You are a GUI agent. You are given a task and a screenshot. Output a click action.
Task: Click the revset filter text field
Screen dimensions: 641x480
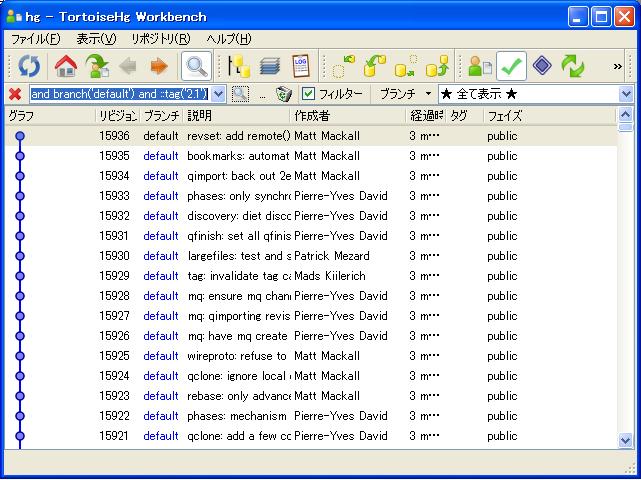click(121, 94)
